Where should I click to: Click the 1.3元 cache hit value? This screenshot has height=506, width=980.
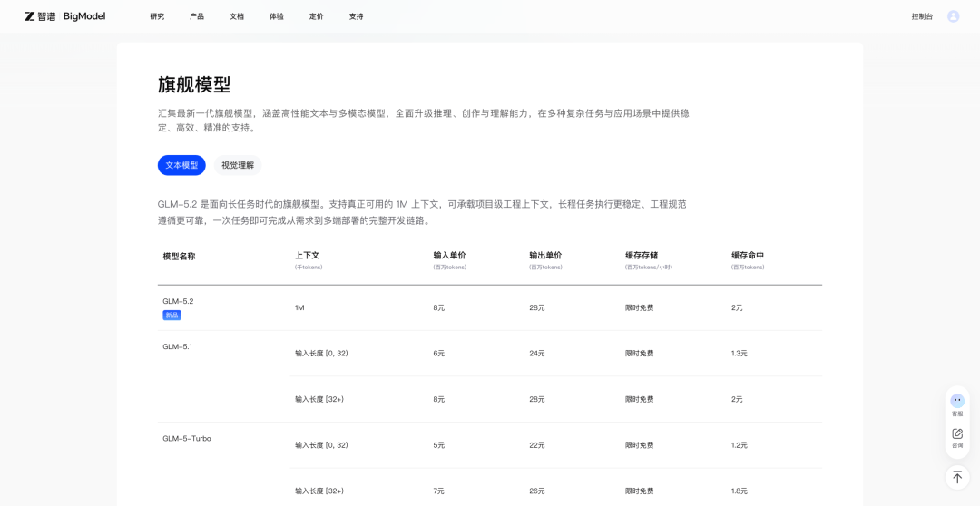(x=740, y=354)
